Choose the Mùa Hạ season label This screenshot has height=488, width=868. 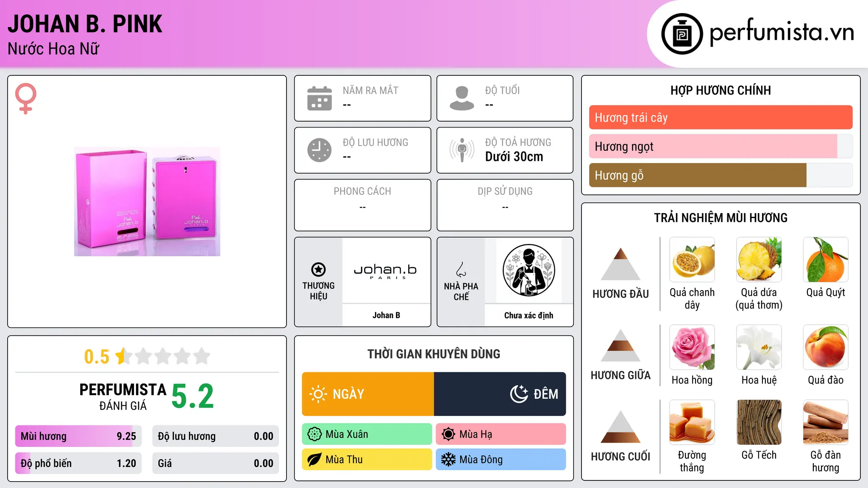[x=476, y=434]
